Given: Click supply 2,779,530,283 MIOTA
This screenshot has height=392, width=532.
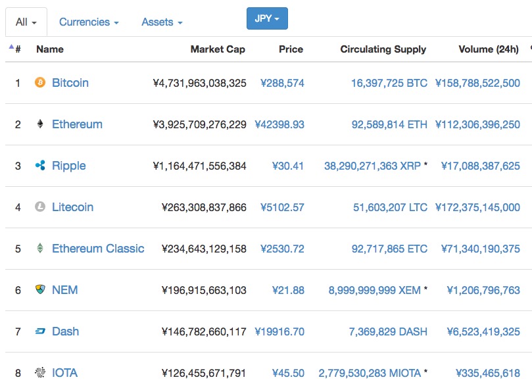Looking at the screenshot, I should coord(370,373).
